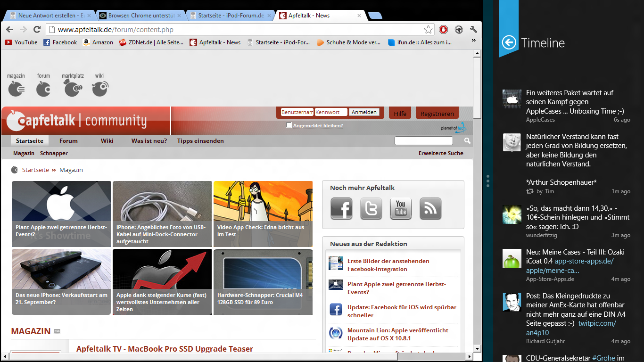Open neue iPhone Verkaufsstart thumbnail
644x362 pixels.
tap(61, 282)
